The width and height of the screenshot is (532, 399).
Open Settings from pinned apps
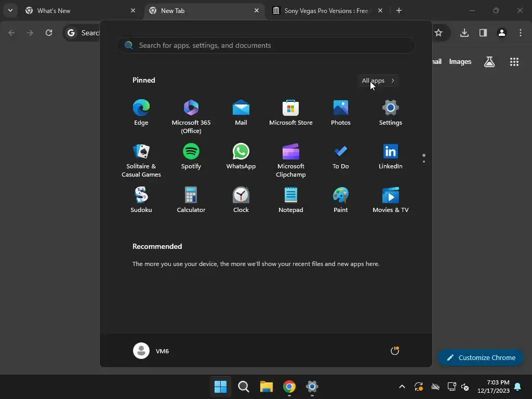391,113
